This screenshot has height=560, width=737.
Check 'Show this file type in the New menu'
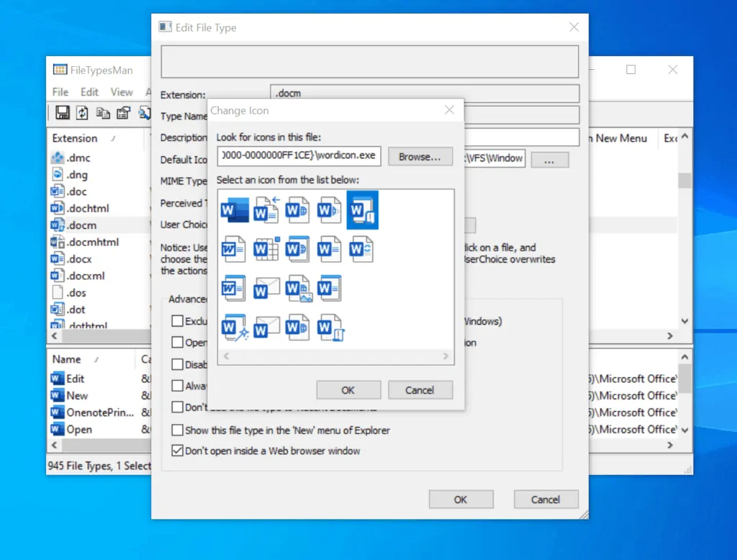click(176, 430)
